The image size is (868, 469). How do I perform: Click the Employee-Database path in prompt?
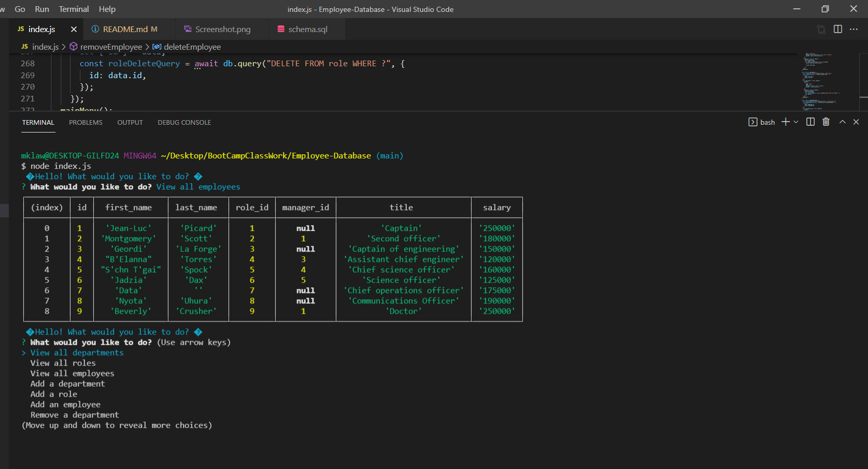[x=331, y=156]
